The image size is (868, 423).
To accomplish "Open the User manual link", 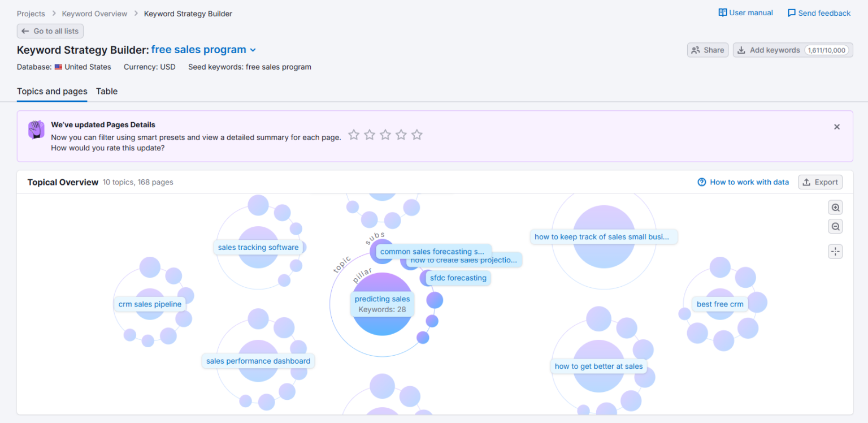I will click(745, 13).
